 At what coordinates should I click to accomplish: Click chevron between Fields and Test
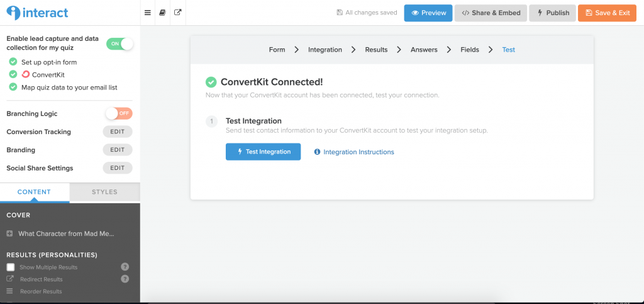click(x=491, y=50)
